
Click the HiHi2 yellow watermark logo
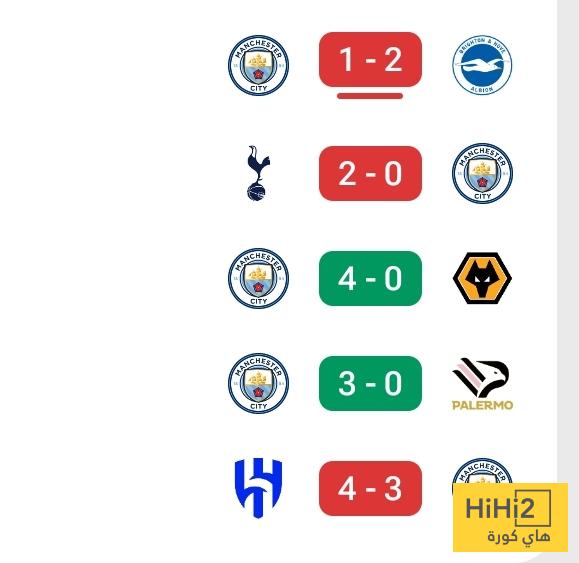(x=510, y=517)
